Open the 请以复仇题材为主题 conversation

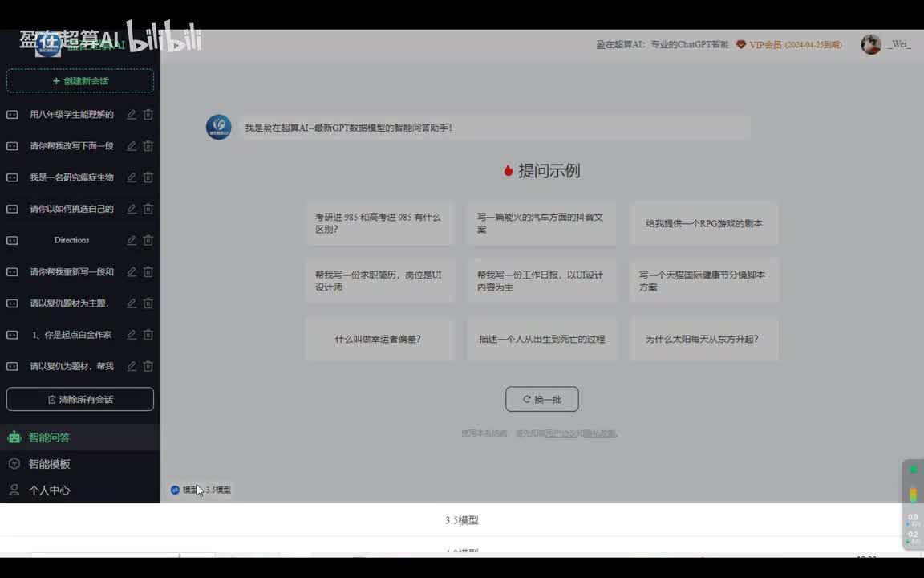69,303
